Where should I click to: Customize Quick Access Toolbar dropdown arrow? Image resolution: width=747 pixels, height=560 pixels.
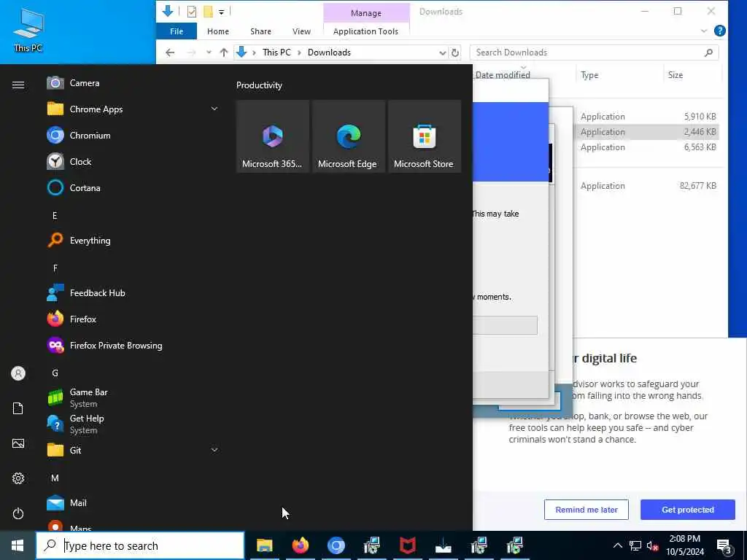click(x=222, y=12)
